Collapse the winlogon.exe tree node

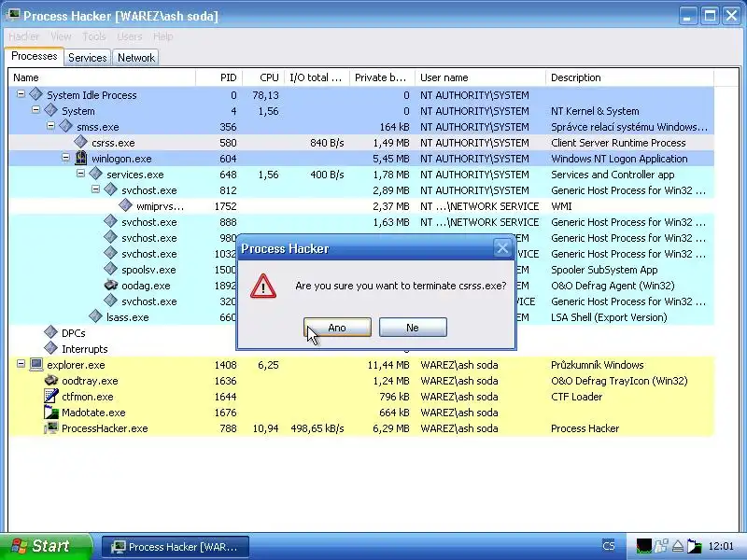[65, 157]
